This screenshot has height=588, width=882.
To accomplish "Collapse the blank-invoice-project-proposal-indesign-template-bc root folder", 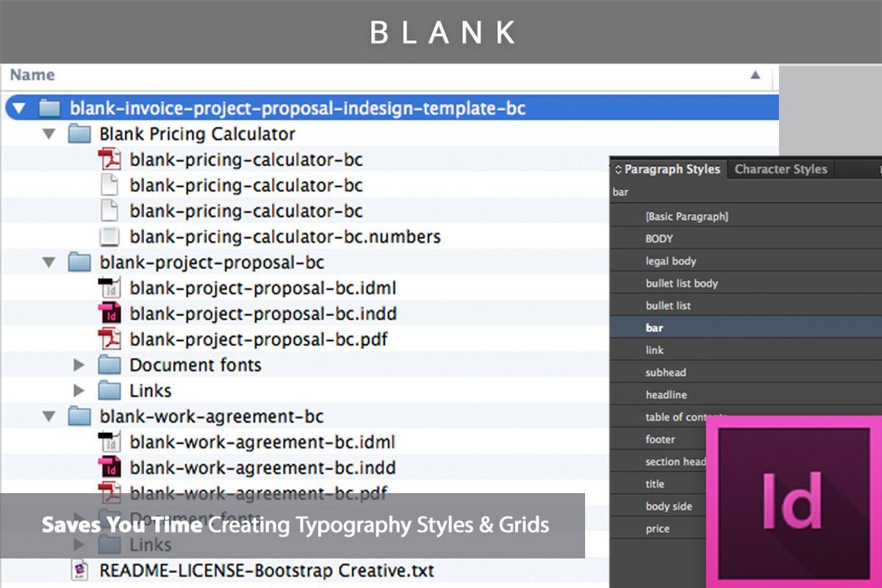I will pos(19,110).
